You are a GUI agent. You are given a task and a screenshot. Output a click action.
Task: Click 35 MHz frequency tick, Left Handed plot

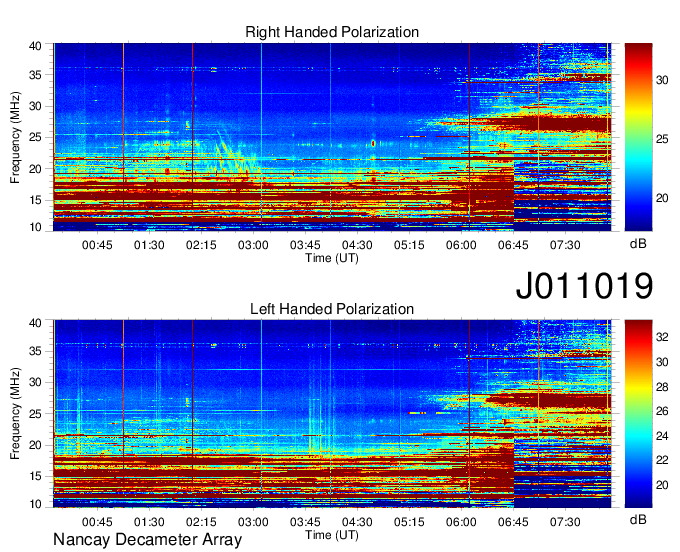(x=36, y=351)
